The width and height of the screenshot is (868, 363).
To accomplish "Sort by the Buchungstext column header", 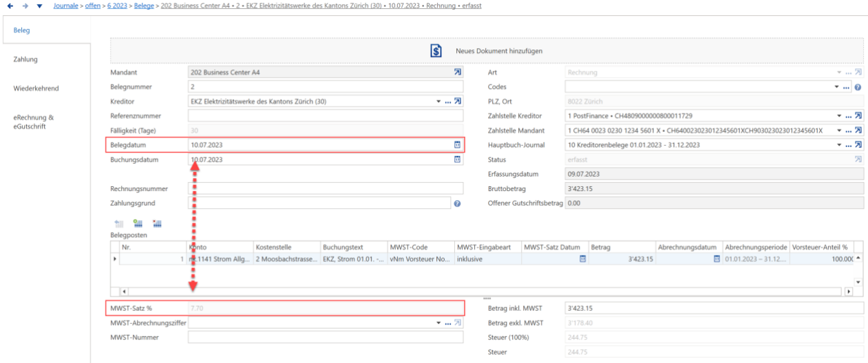I will 353,247.
